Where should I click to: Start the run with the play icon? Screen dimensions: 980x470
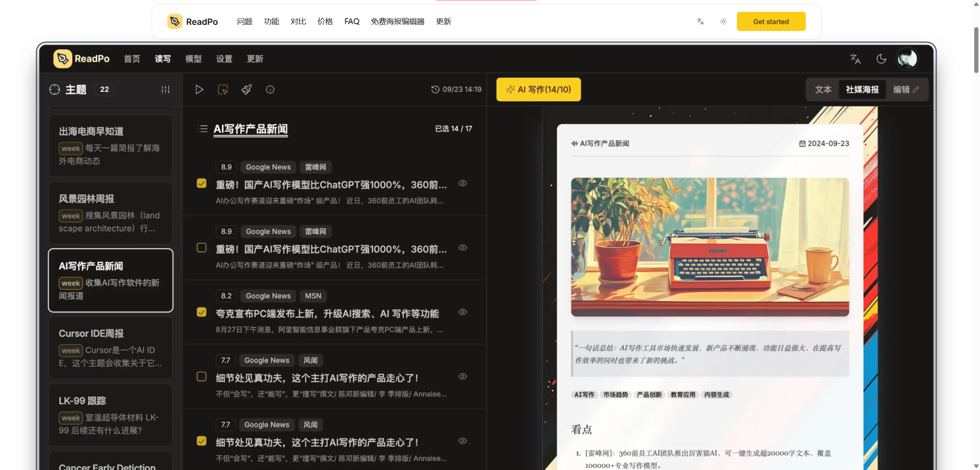[199, 89]
